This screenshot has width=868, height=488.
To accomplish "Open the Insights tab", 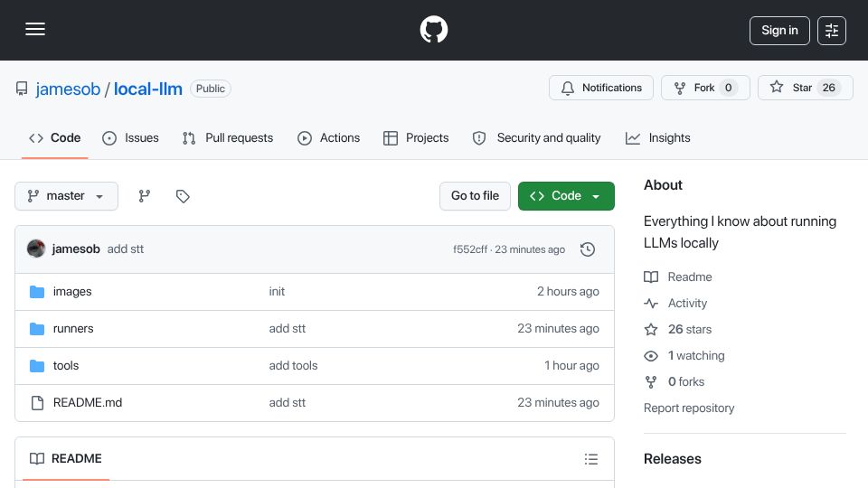I will [x=658, y=137].
